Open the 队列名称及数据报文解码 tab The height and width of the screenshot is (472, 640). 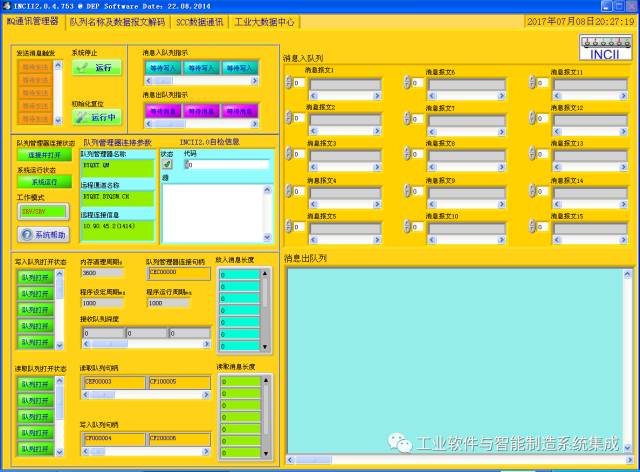click(117, 22)
